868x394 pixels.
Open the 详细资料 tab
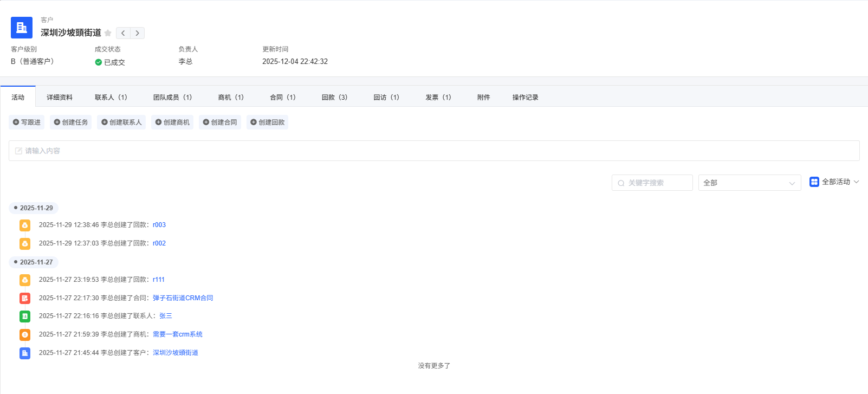pos(60,97)
